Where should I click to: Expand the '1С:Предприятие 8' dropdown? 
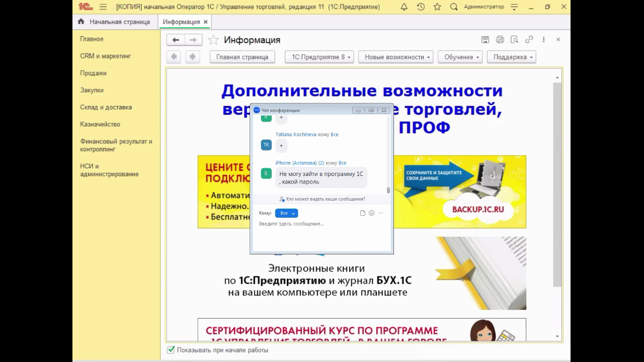(319, 57)
